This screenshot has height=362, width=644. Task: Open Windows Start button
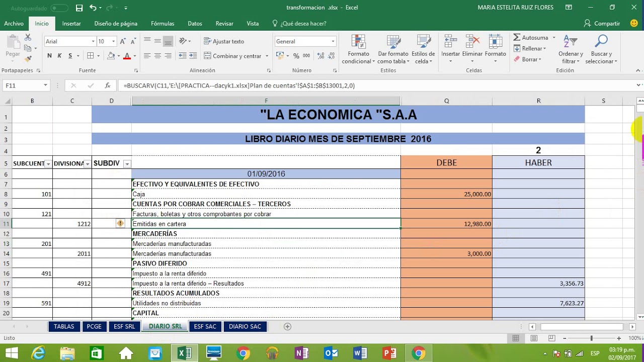(11, 353)
